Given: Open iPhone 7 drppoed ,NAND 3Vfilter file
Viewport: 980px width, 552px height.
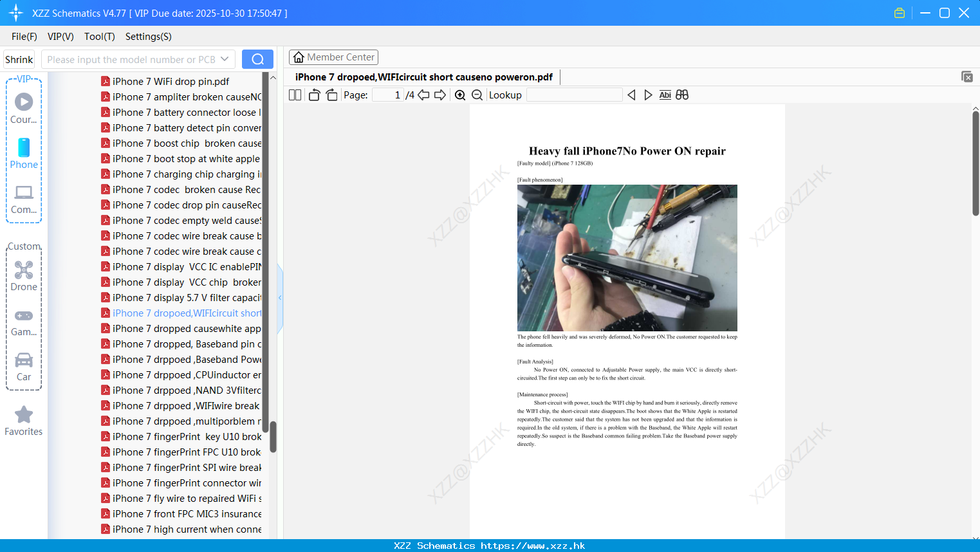Looking at the screenshot, I should click(181, 390).
